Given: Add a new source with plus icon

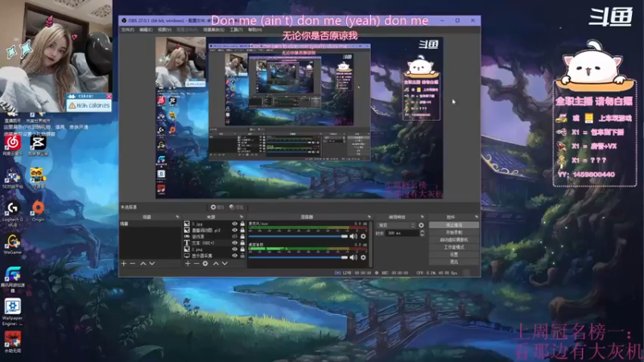Looking at the screenshot, I should tap(188, 264).
